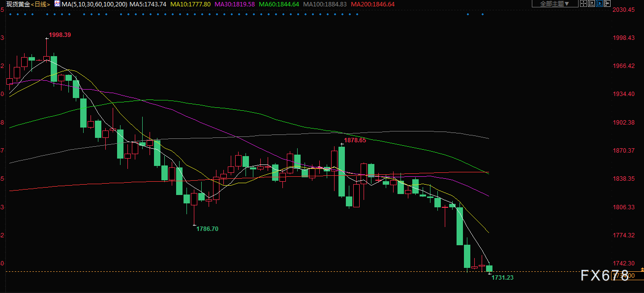Click the crosshair cursor icon
This screenshot has height=293, width=644.
(x=583, y=3)
